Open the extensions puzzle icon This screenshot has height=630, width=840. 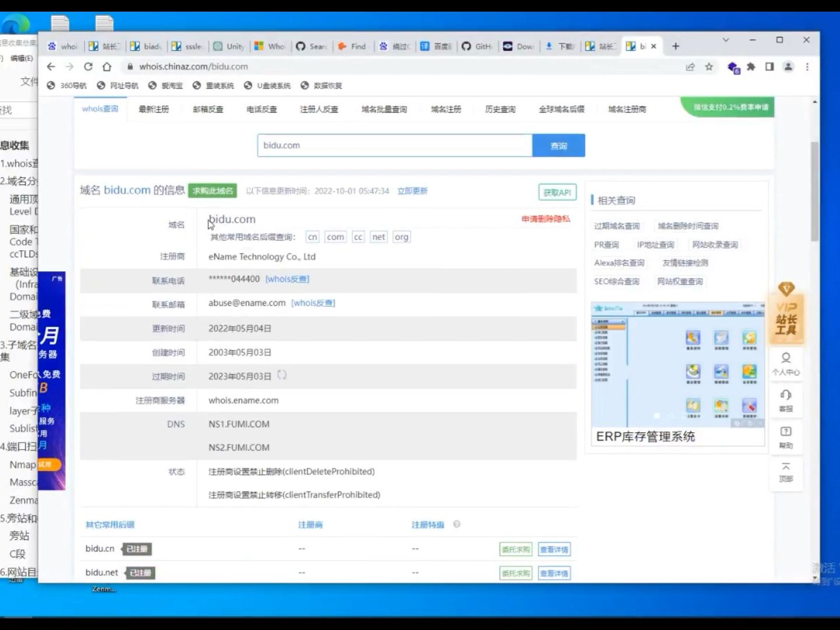click(751, 66)
